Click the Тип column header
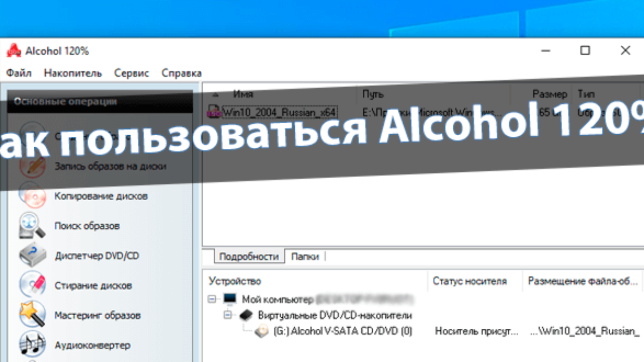Screen dimensions: 644x362 (586, 94)
